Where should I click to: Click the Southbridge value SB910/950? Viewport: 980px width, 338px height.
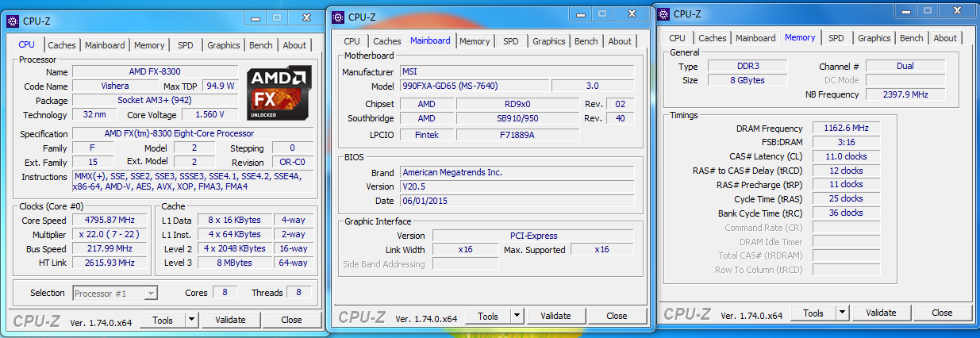coord(517,118)
